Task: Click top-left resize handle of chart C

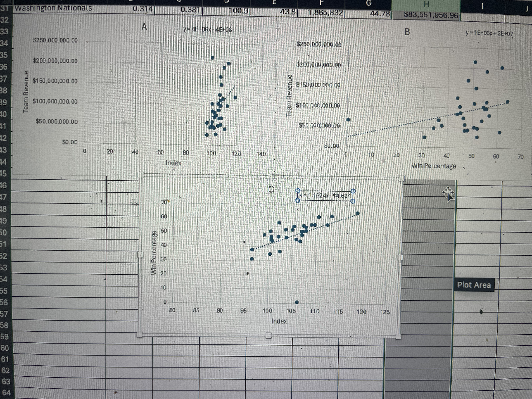Action: point(141,175)
